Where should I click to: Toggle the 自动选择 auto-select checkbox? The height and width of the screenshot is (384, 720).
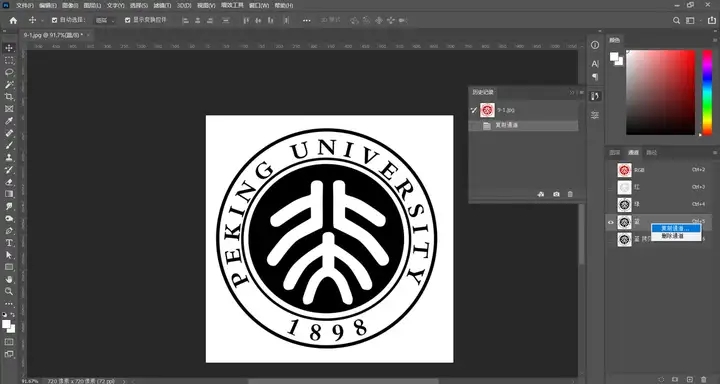55,20
